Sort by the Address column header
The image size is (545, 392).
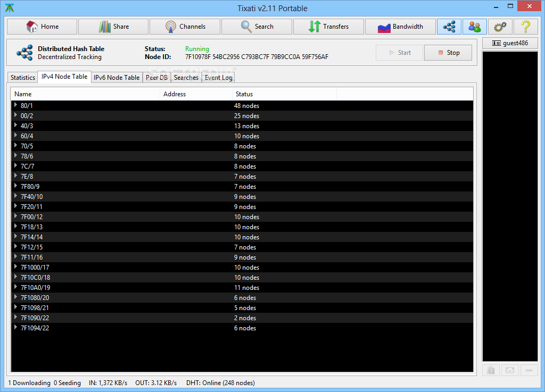(x=196, y=94)
